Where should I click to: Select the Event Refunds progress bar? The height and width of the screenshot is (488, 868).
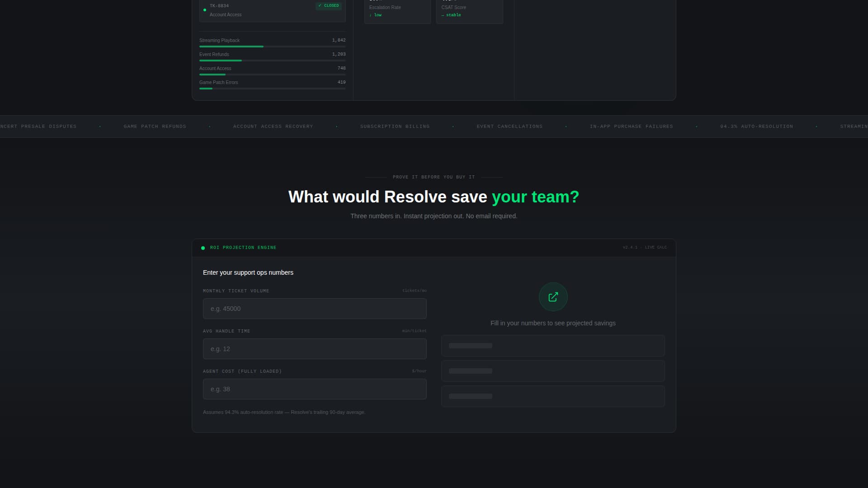(272, 61)
